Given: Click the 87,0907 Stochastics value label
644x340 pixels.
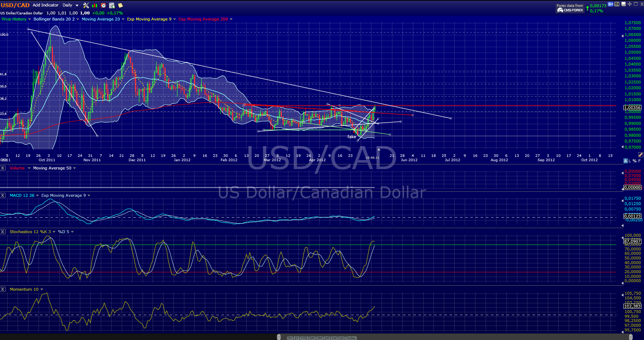Looking at the screenshot, I should coord(632,241).
